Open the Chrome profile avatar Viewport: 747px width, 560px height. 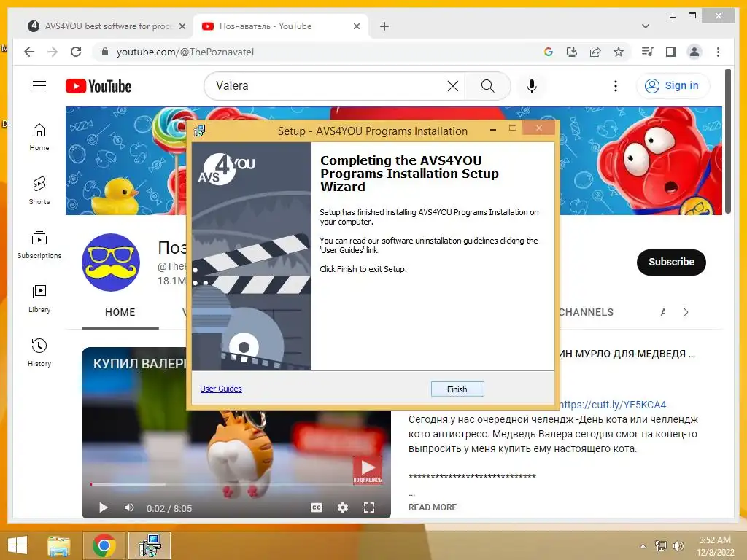(x=694, y=52)
